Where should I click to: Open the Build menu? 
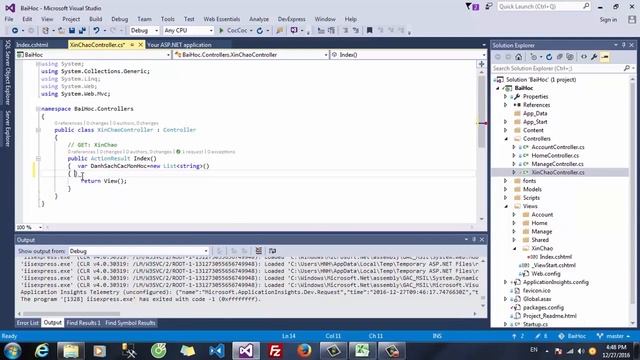click(96, 19)
